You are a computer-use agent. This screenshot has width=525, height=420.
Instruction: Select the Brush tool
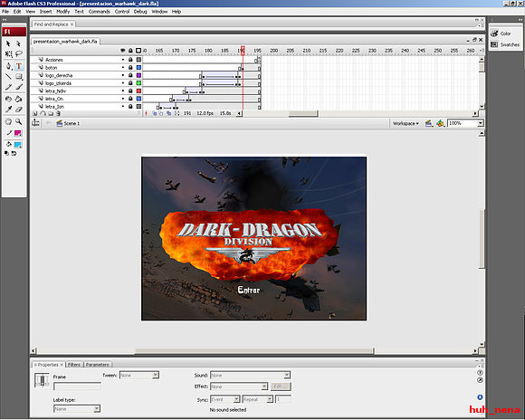tap(19, 87)
